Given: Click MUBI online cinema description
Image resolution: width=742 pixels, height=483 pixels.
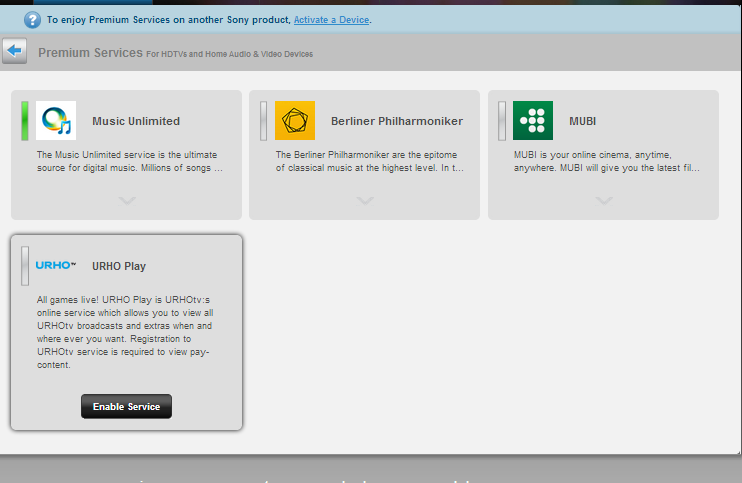Looking at the screenshot, I should click(607, 161).
